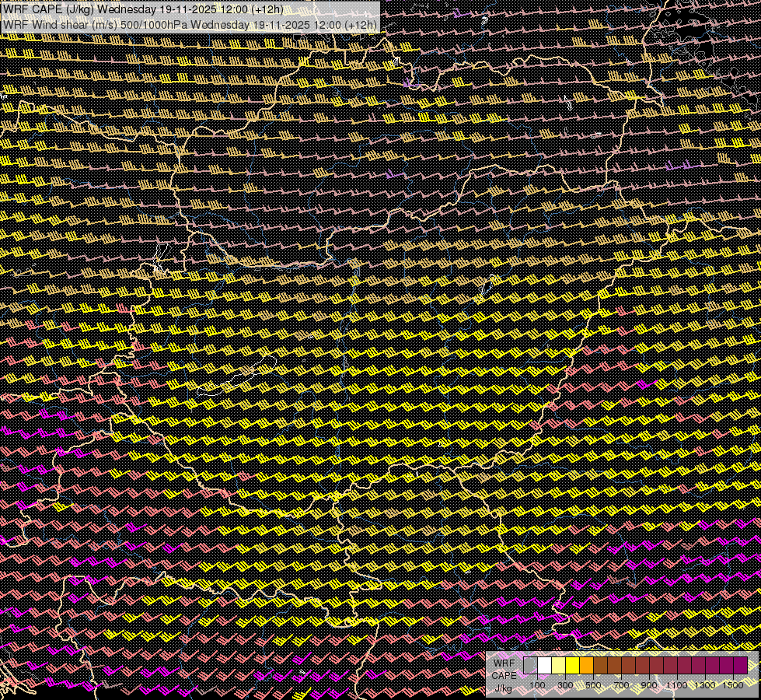This screenshot has width=761, height=700.
Task: Click the bright yellow legend swatch
Action: pyautogui.click(x=572, y=666)
